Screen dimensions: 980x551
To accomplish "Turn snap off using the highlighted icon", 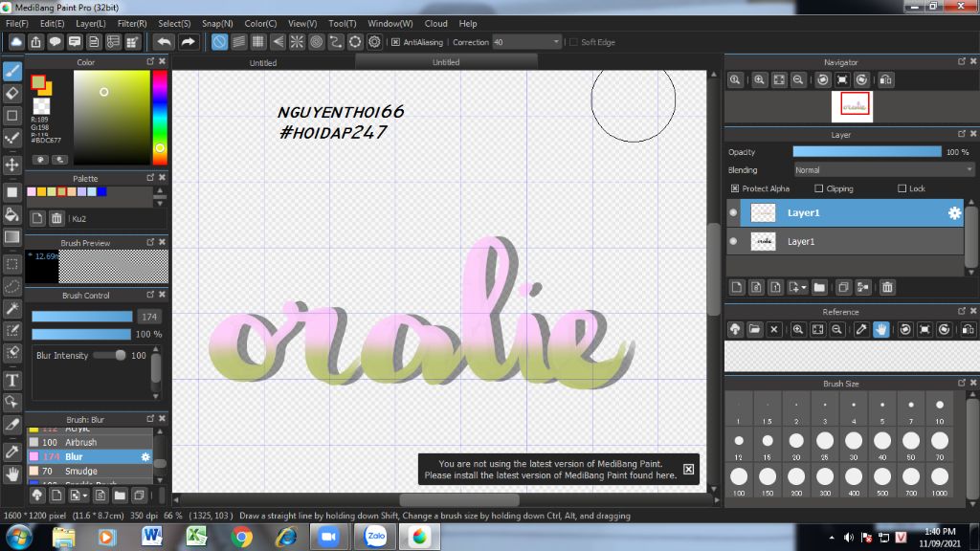I will click(219, 42).
